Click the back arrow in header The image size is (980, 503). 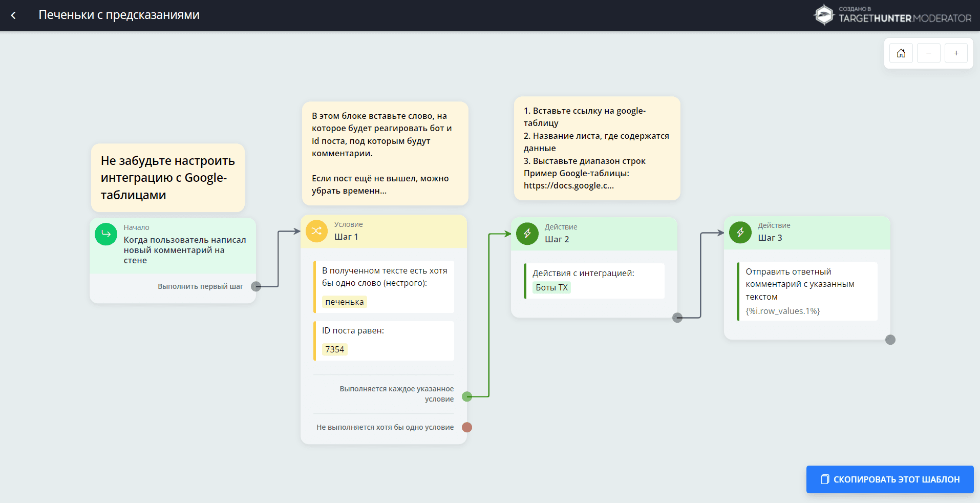[13, 15]
